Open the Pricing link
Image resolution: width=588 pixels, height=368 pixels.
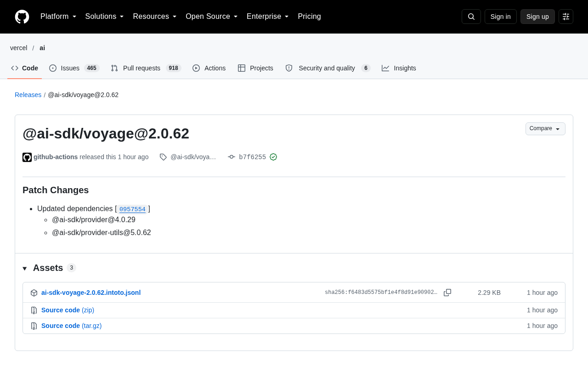pos(309,17)
